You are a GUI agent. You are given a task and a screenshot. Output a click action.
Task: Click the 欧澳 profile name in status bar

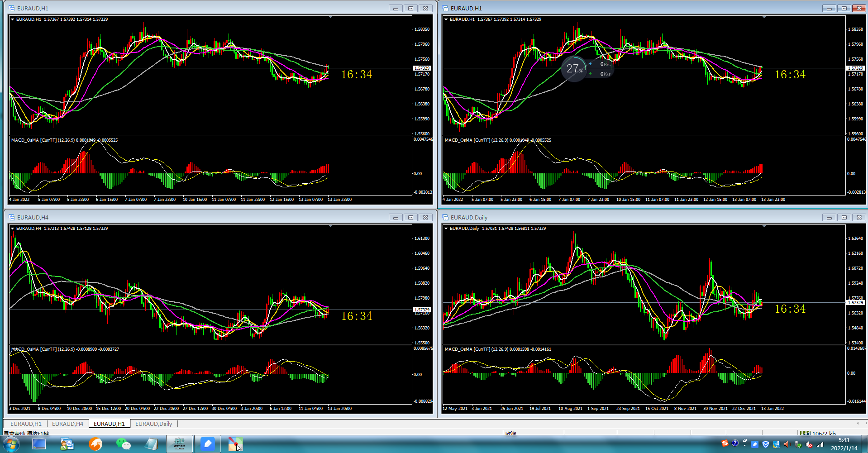pos(511,433)
